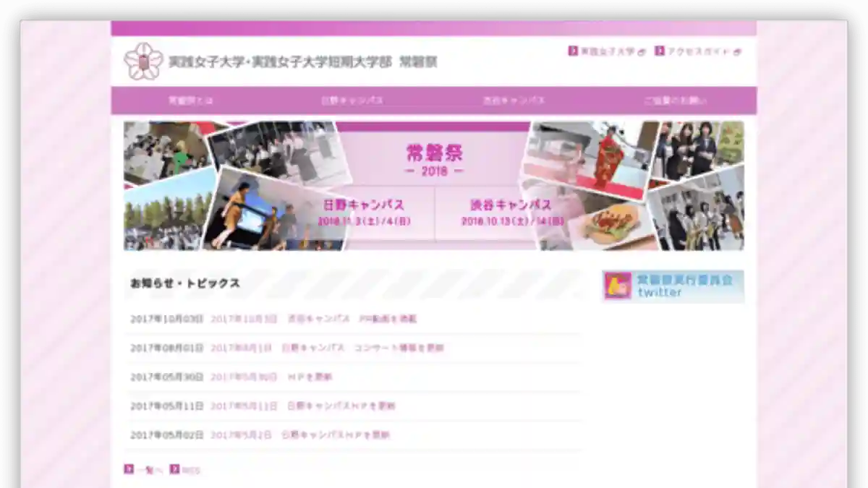Select 日野キャンパス in the hero banner
The height and width of the screenshot is (488, 868).
click(x=364, y=212)
